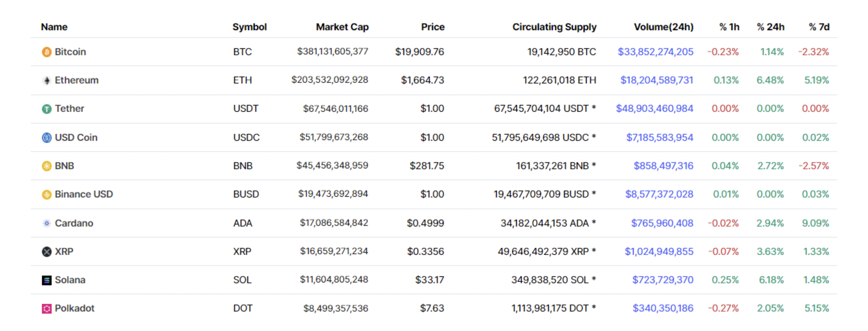
Task: Open Bitcoin's 24h volume link
Action: [655, 52]
